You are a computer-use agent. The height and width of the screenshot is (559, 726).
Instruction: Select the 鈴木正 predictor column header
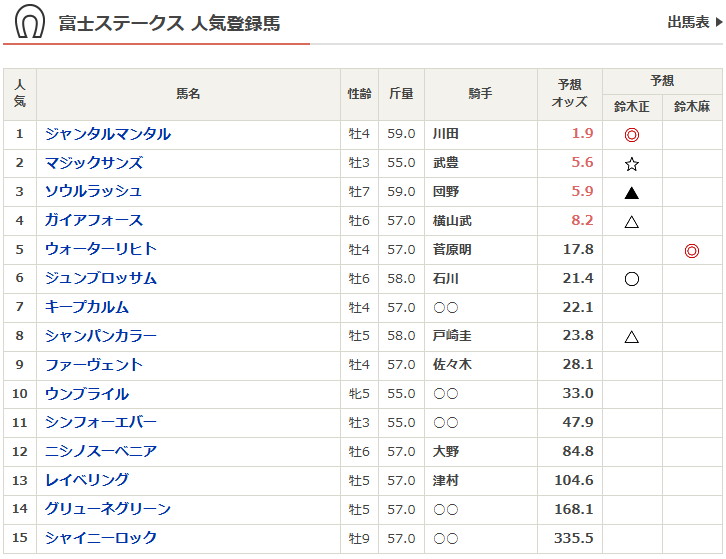[631, 107]
